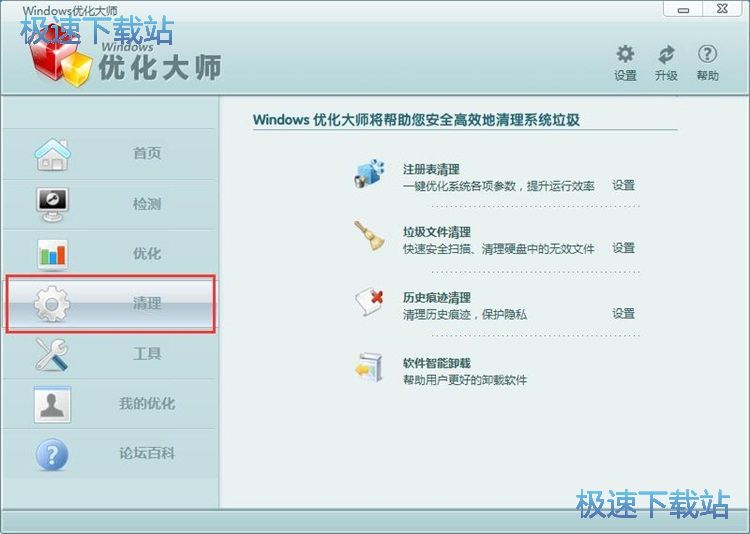The width and height of the screenshot is (750, 534).
Task: Click the 升级 update arrows icon
Action: coord(666,55)
